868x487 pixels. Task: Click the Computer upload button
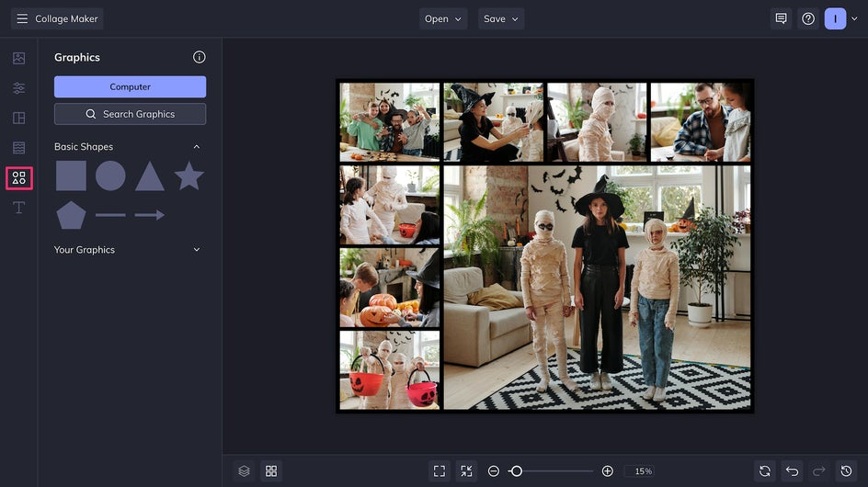(130, 87)
